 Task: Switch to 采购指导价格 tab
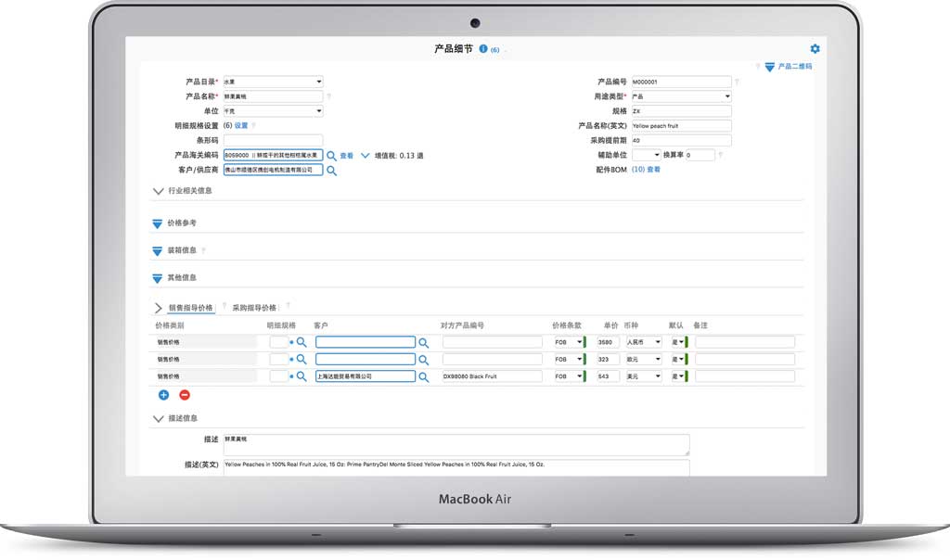(254, 307)
